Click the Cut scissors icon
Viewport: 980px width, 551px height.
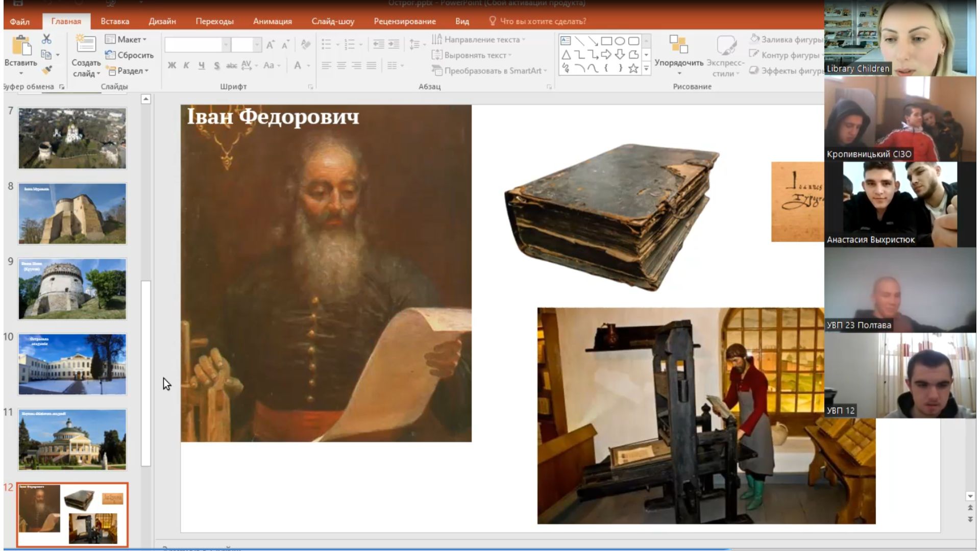46,39
